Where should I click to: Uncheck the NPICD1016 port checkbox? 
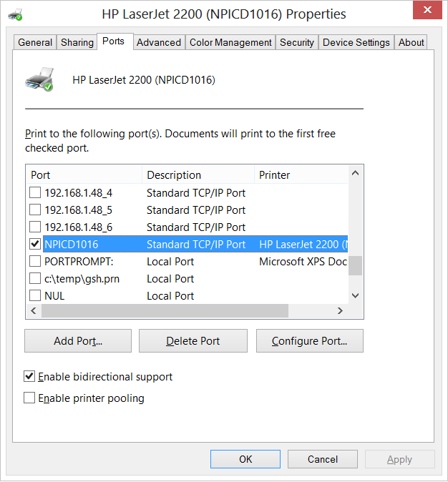[35, 245]
